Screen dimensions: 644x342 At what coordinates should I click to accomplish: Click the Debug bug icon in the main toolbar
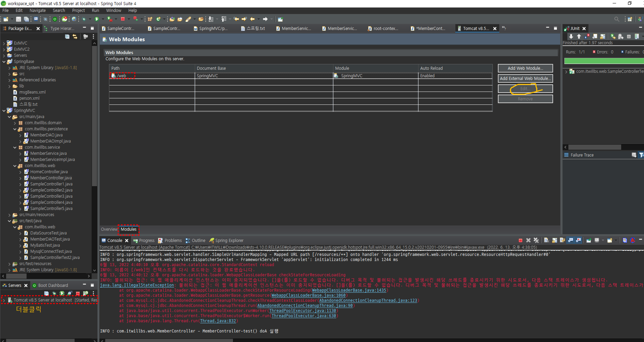pos(84,19)
